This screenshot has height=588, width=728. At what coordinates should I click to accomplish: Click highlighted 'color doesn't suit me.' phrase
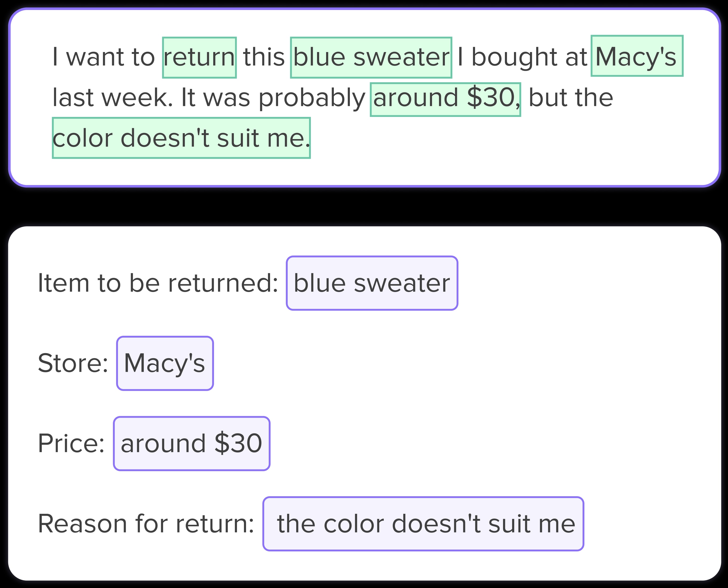(x=181, y=138)
